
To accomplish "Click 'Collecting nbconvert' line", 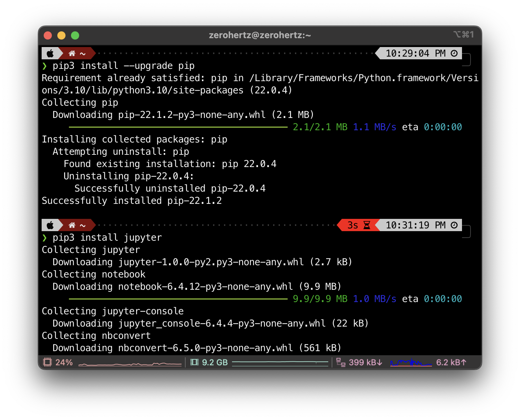I will coord(96,335).
